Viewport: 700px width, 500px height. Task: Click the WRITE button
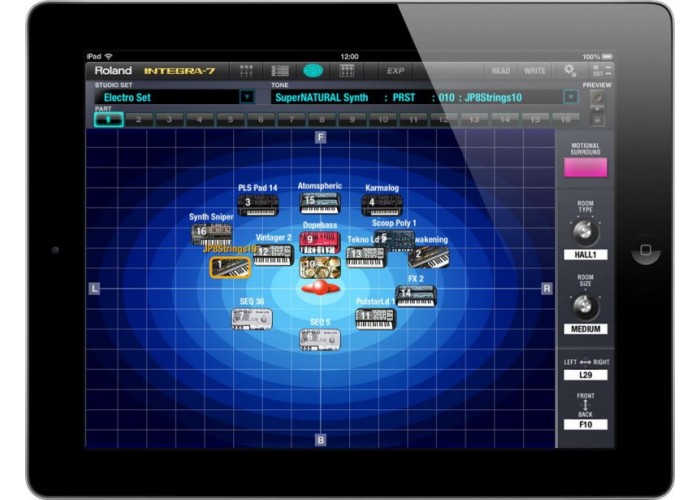coord(534,71)
